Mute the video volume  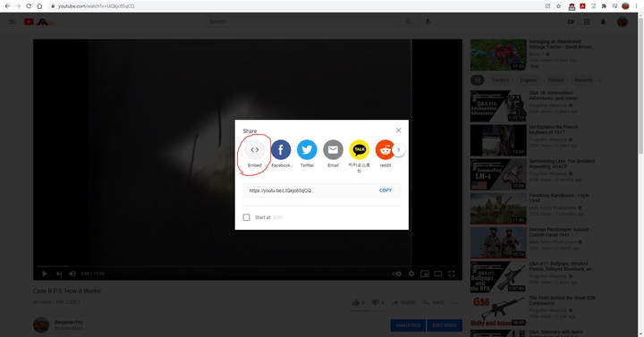click(72, 274)
